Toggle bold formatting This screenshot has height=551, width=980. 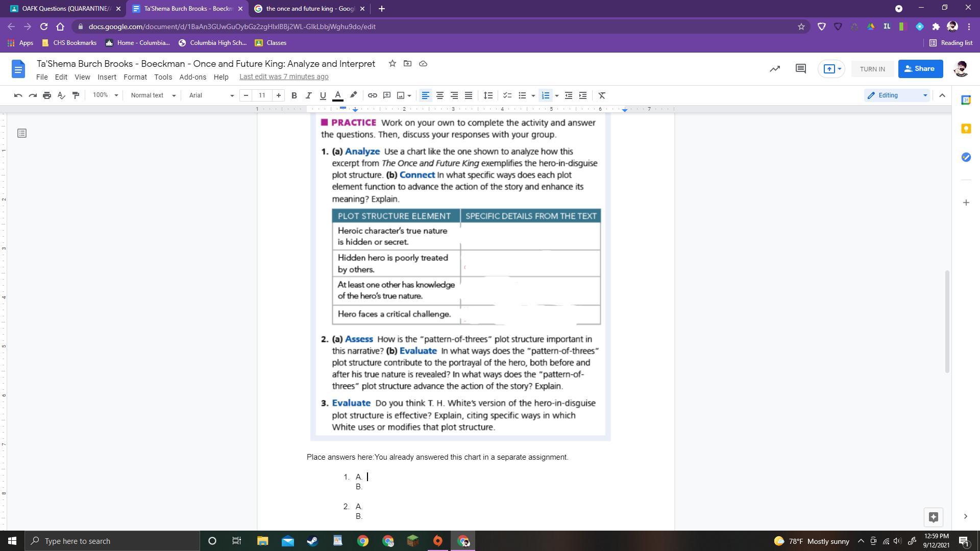294,95
